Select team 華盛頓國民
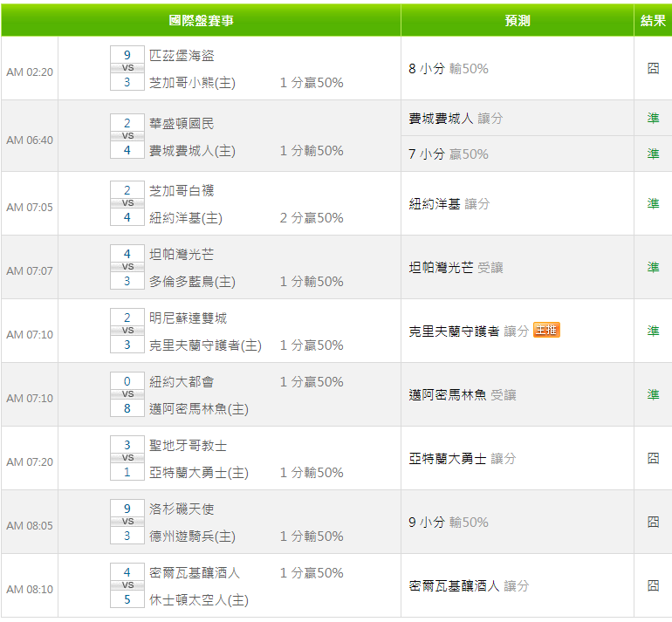The image size is (672, 622). (x=182, y=123)
